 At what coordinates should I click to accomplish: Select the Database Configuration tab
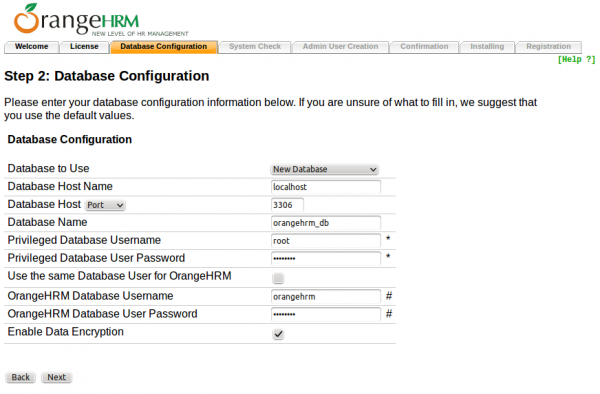pos(164,47)
